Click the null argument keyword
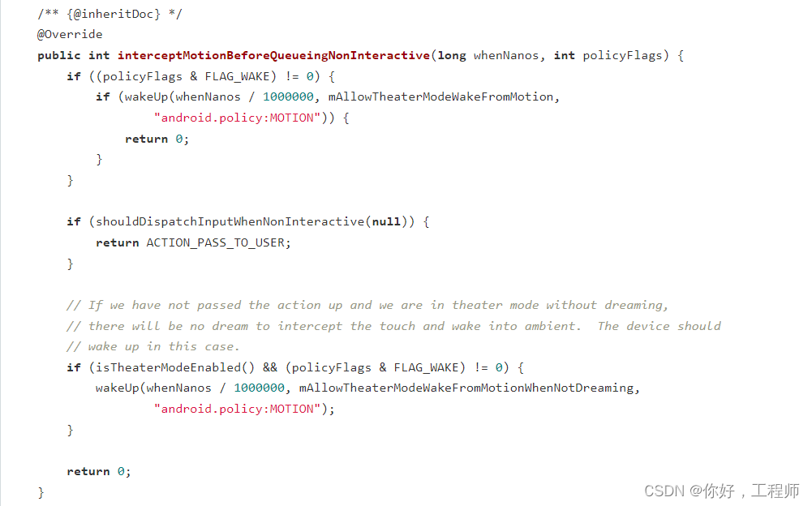812x506 pixels. 386,221
